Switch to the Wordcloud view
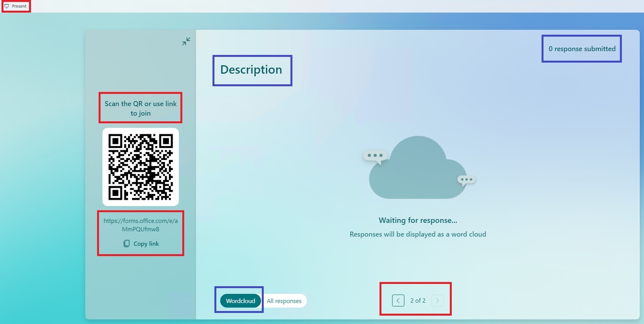 coord(240,301)
